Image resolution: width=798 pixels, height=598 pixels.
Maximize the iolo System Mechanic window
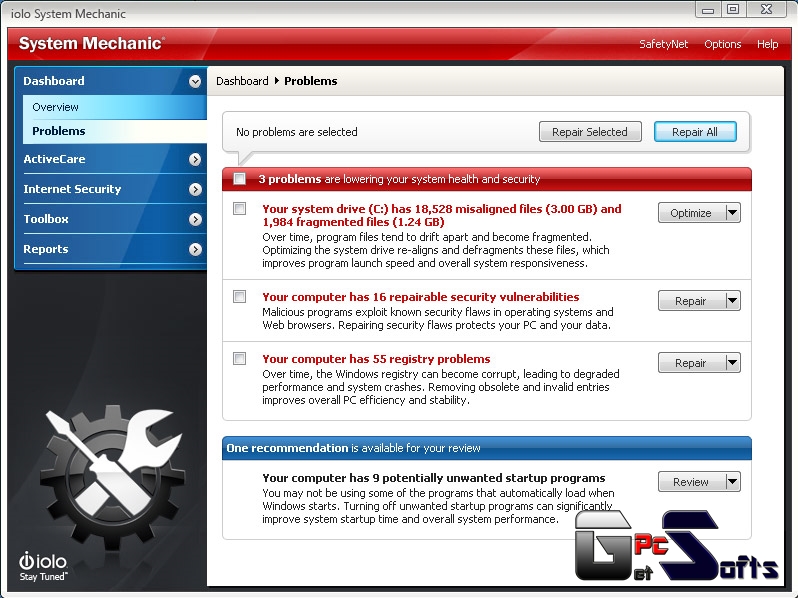tap(733, 9)
